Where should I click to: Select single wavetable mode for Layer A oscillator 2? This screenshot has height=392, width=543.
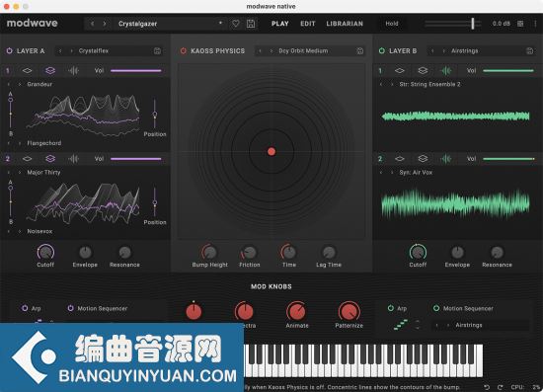pyautogui.click(x=27, y=159)
